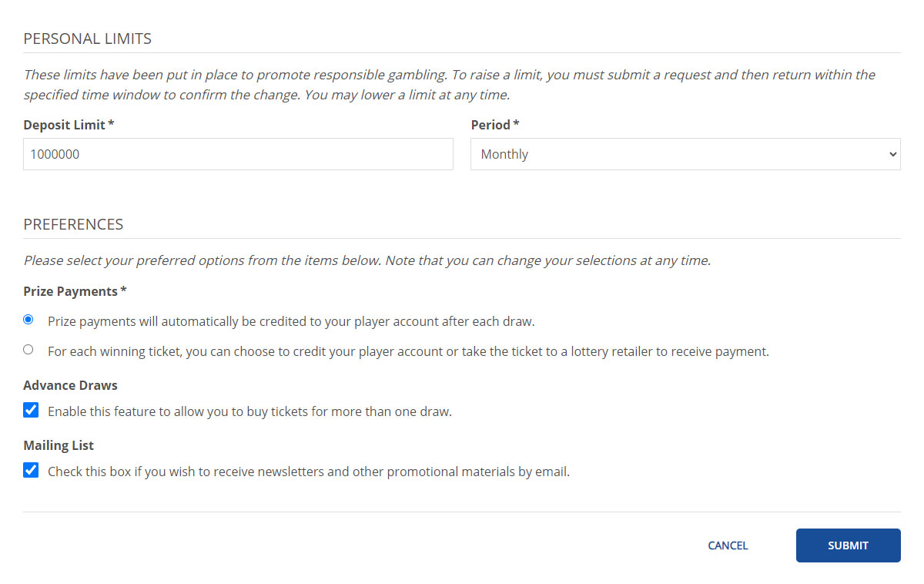Click the "Deposit Limit" field label
The width and height of the screenshot is (924, 584).
pyautogui.click(x=65, y=125)
